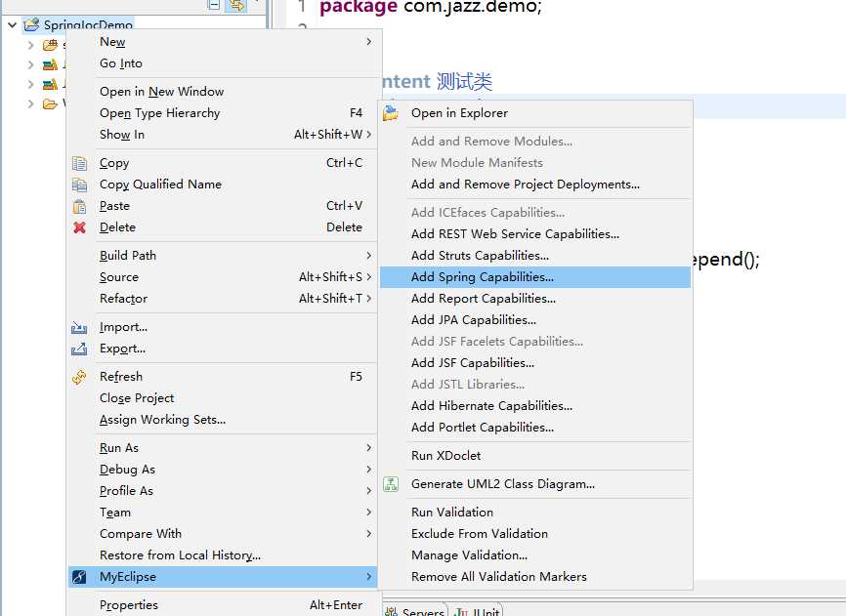Expand the Compare With submenu arrow
Image resolution: width=846 pixels, height=616 pixels.
coord(368,534)
